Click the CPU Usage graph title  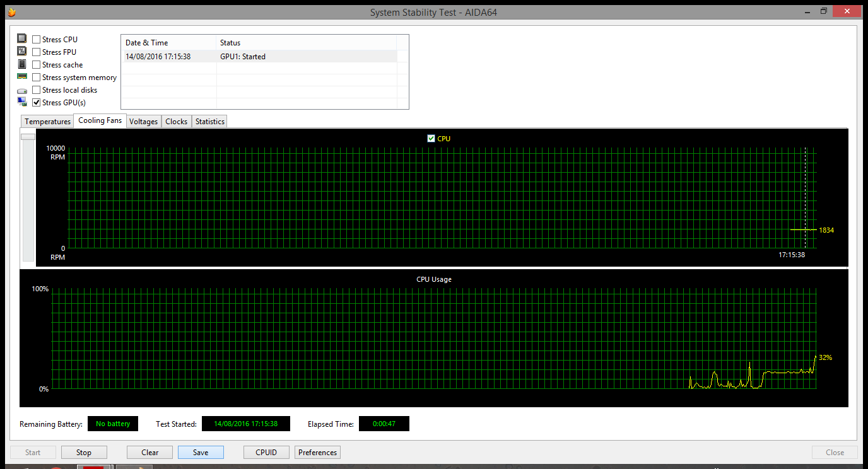pyautogui.click(x=434, y=279)
